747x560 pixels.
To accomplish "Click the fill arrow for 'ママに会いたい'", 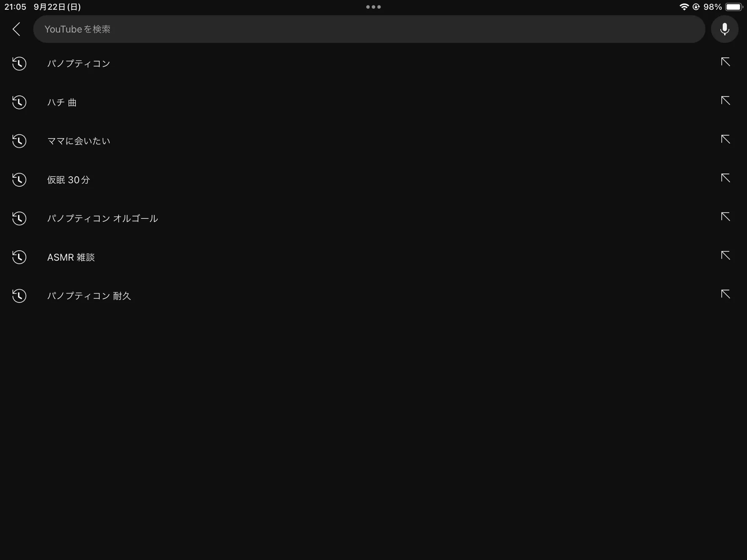I will tap(725, 139).
